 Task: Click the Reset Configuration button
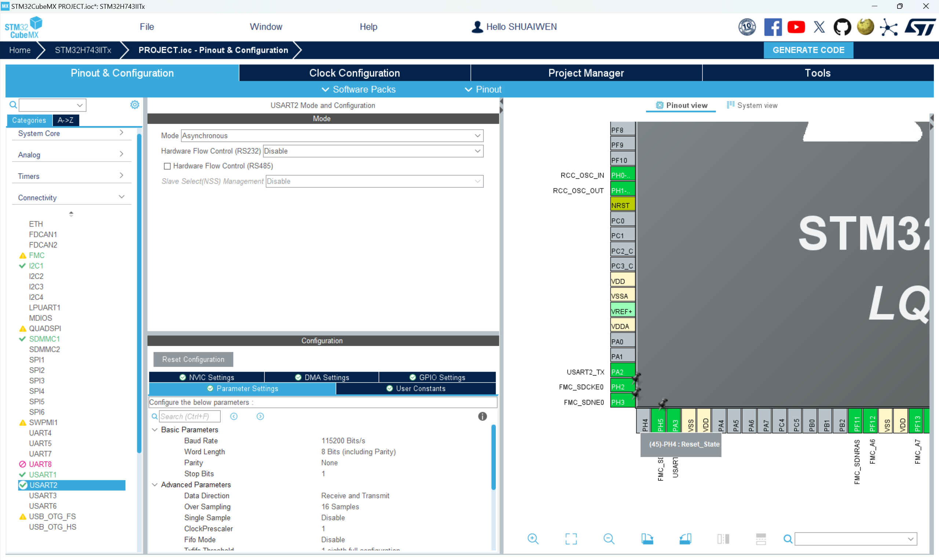[x=193, y=359]
